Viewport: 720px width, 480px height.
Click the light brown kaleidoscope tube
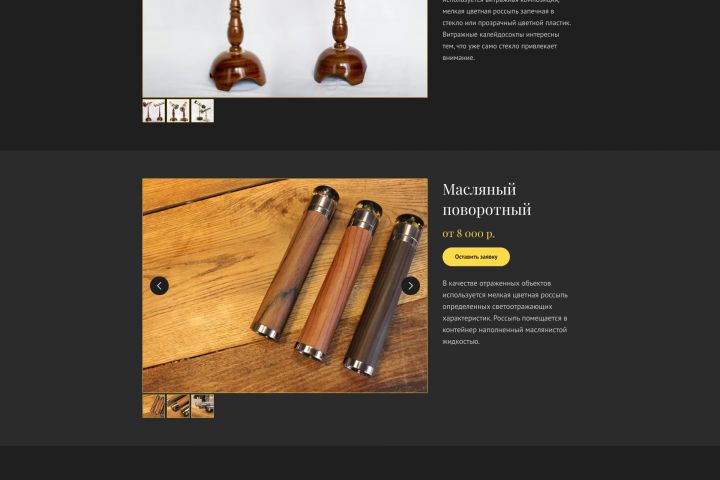pos(295,262)
